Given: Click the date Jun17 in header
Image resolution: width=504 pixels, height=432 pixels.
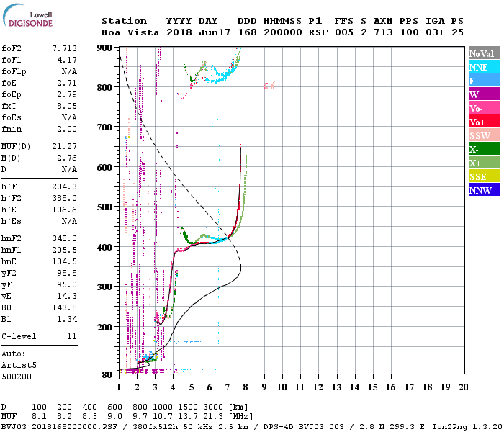Looking at the screenshot, I should [x=215, y=32].
